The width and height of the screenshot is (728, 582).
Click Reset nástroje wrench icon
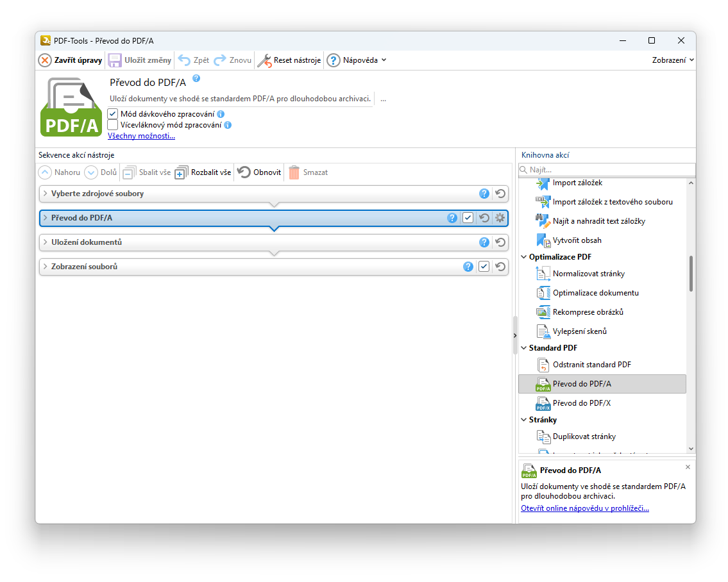click(x=264, y=60)
